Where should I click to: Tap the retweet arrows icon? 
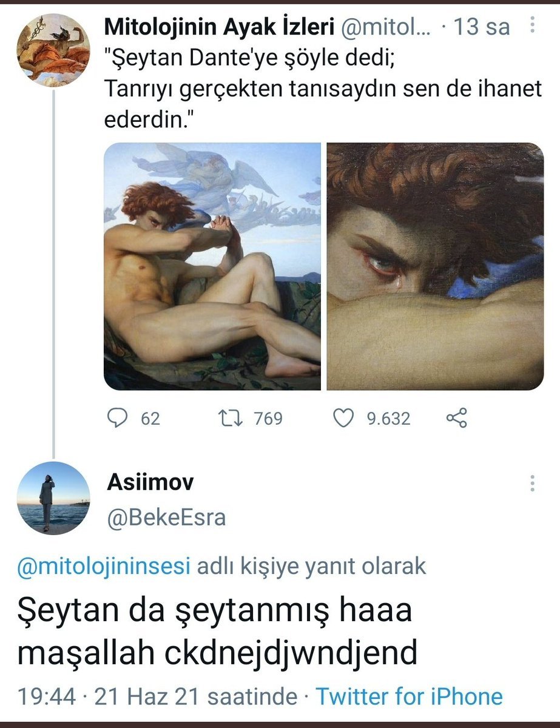(232, 418)
